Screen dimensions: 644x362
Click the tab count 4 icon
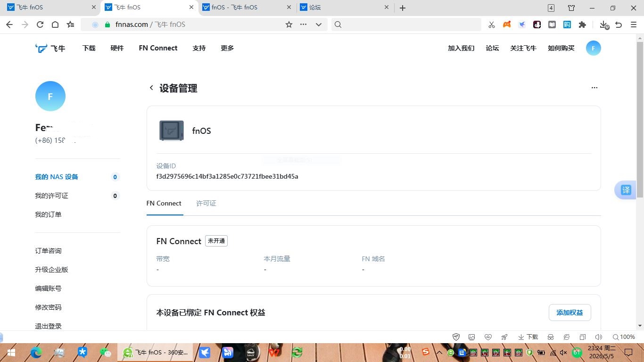[551, 8]
